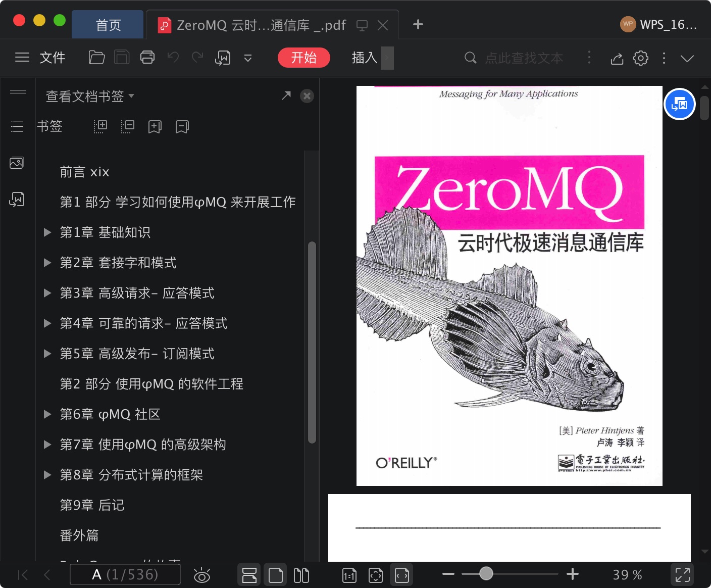
Task: Click the undo arrow icon
Action: (x=173, y=58)
